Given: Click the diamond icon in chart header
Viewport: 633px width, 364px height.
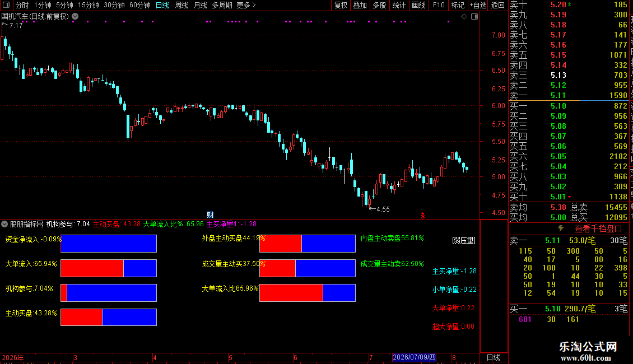Looking at the screenshot, I should pyautogui.click(x=464, y=17).
